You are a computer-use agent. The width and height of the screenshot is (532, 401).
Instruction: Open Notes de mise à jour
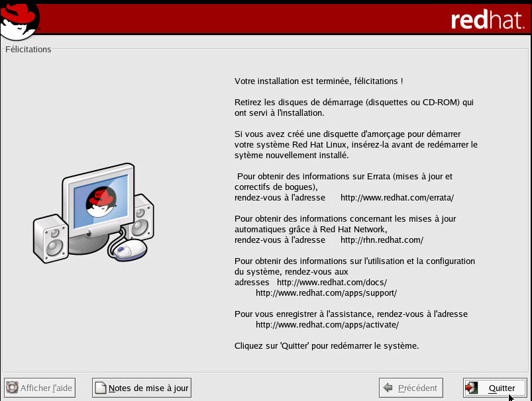click(142, 388)
